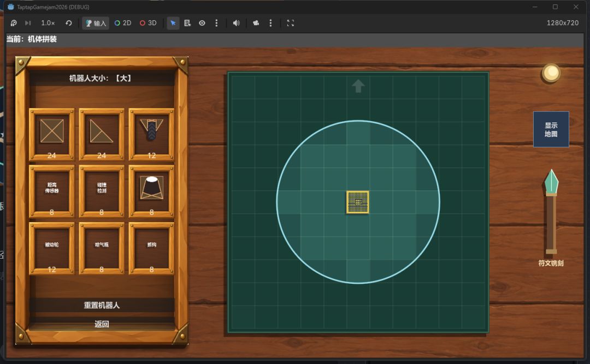The height and width of the screenshot is (364, 590).
Task: Click the 返回 back button
Action: (x=102, y=324)
